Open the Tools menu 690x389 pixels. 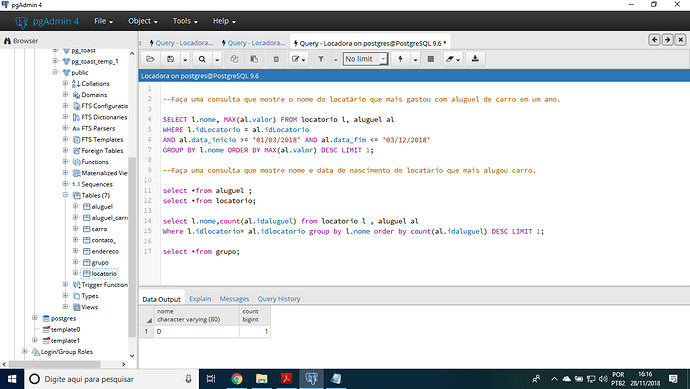(185, 21)
